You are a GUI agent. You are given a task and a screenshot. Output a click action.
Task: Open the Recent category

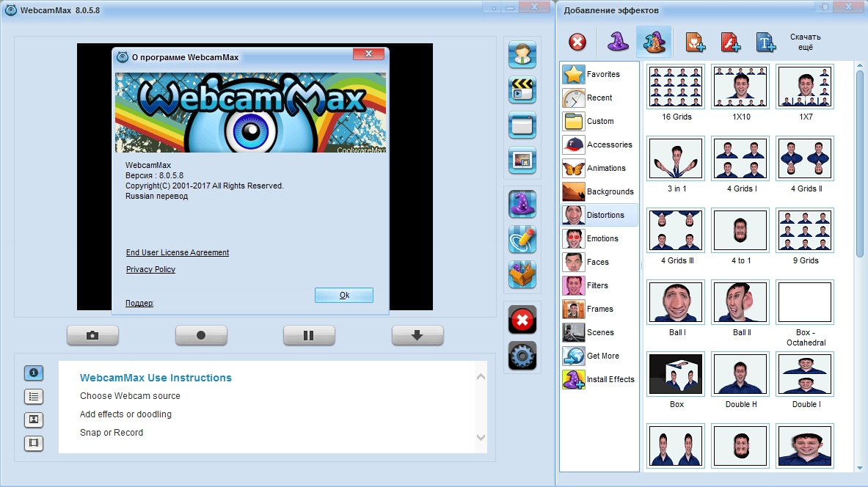coord(599,98)
